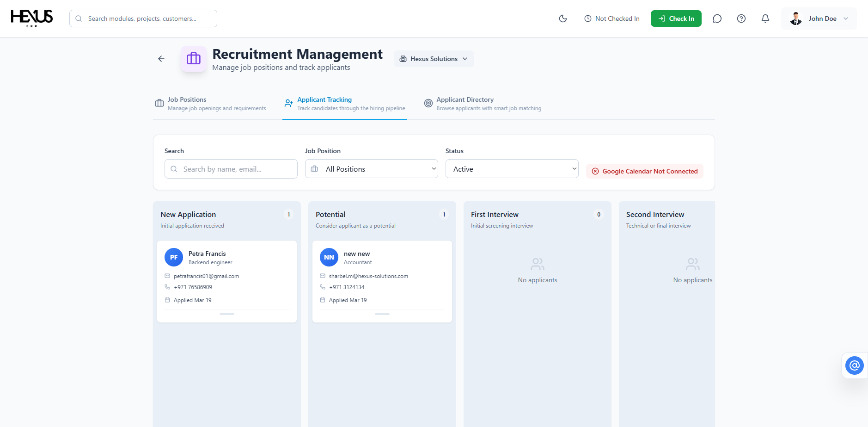Click First Interview column header
Screen dimensions: 868x427
(x=495, y=215)
